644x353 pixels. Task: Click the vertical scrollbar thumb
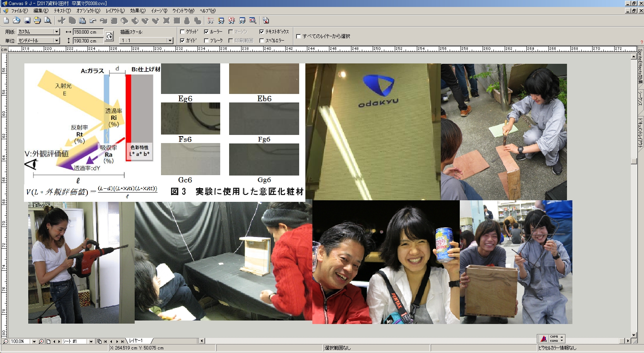pos(634,161)
